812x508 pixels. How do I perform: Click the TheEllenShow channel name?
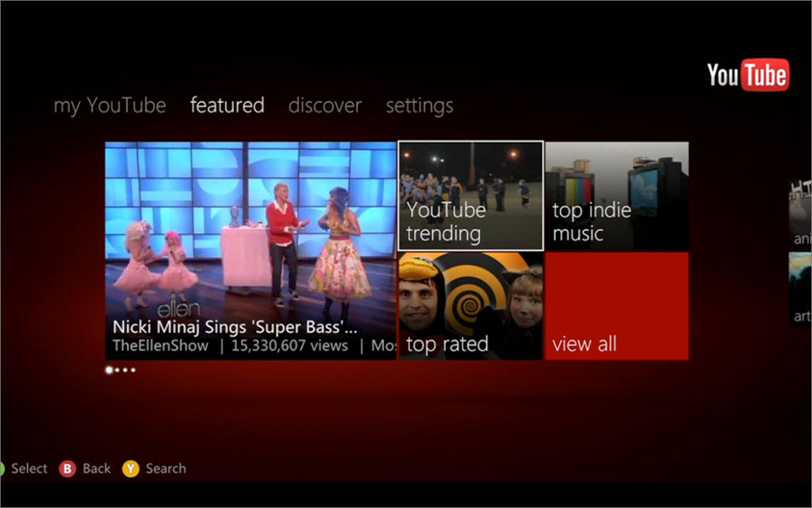point(160,346)
